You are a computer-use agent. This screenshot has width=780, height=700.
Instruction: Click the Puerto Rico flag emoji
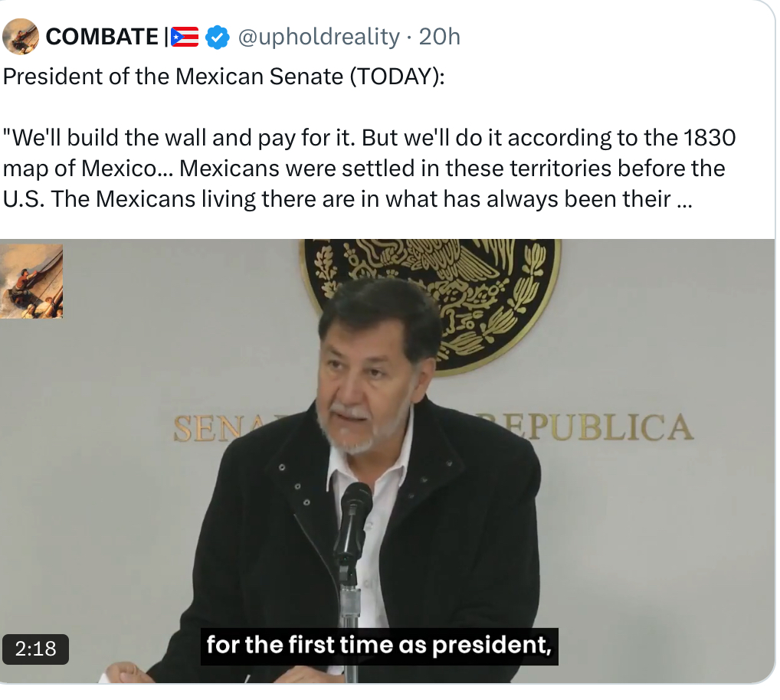point(185,37)
